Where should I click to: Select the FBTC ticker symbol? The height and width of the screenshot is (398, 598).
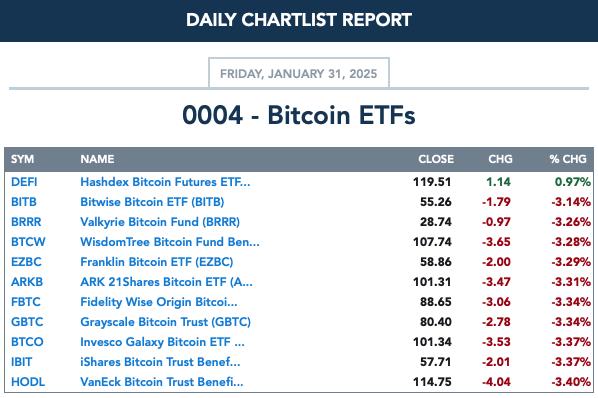(26, 302)
